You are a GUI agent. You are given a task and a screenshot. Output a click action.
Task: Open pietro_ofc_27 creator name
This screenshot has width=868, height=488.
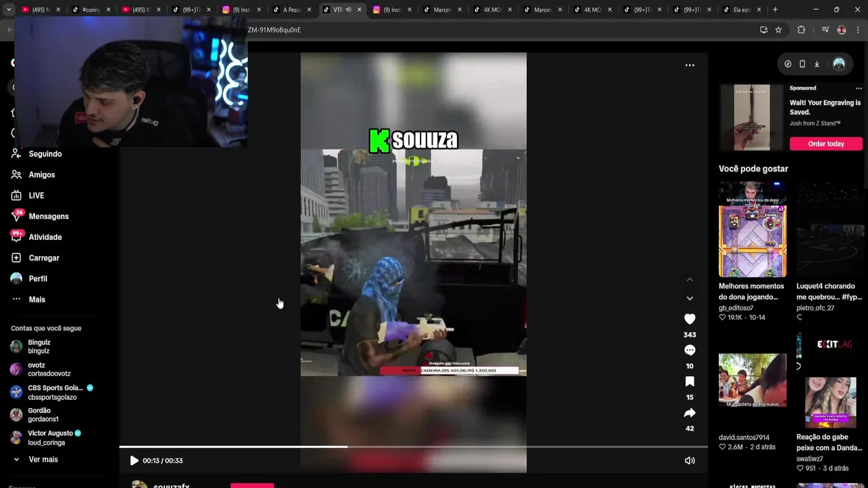(815, 308)
